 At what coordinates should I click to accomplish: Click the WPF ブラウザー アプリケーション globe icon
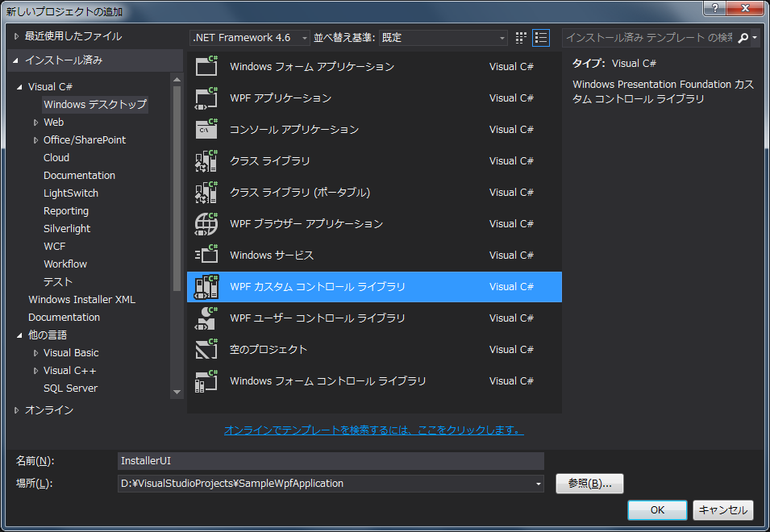(206, 223)
